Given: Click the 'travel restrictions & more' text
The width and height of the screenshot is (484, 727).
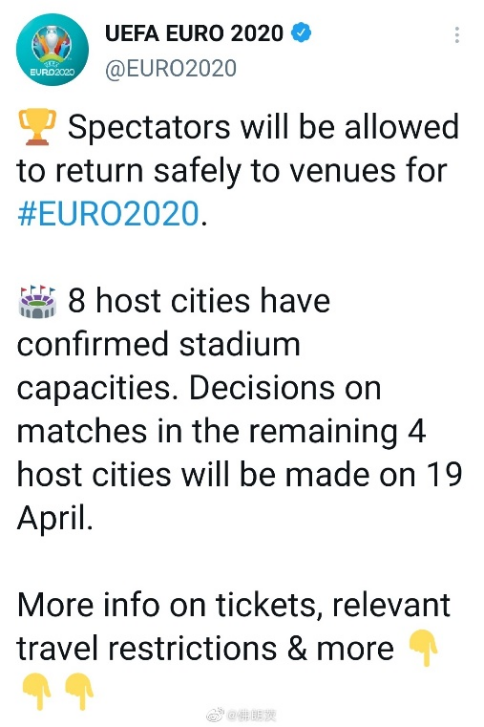Looking at the screenshot, I should tap(205, 648).
